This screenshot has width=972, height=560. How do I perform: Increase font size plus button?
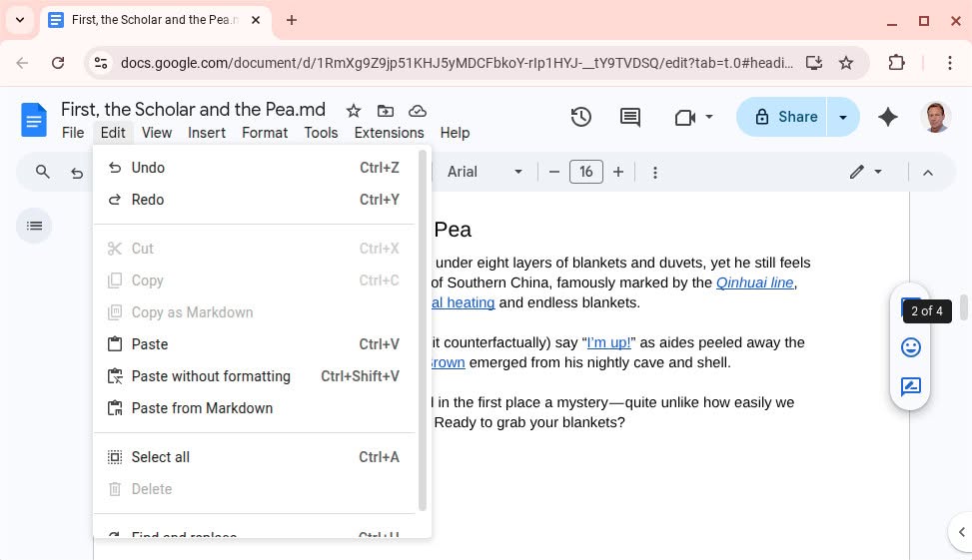[x=618, y=172]
